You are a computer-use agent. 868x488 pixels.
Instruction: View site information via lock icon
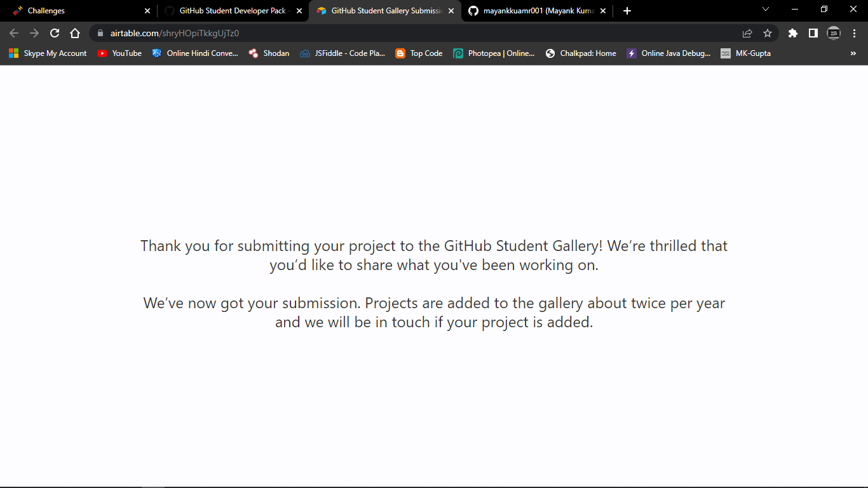tap(100, 33)
